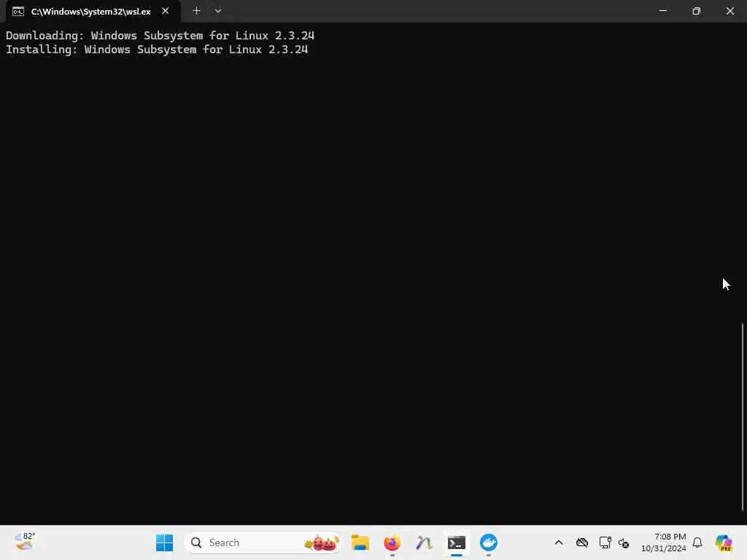Screen dimensions: 747x560
Task: Open the OneDrive tray icon
Action: coord(582,542)
